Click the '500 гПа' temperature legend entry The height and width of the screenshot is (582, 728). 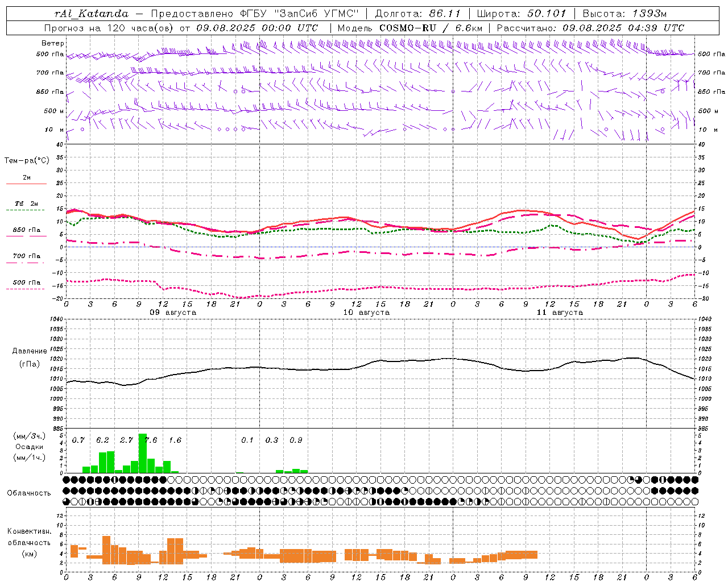tap(27, 282)
